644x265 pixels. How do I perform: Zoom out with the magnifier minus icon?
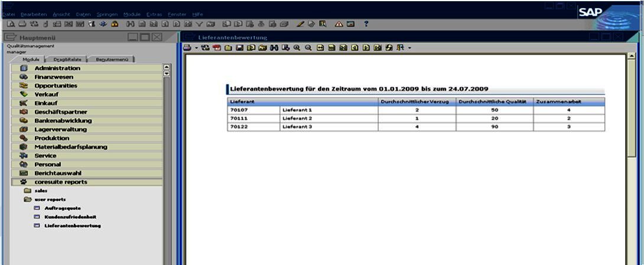[x=308, y=48]
